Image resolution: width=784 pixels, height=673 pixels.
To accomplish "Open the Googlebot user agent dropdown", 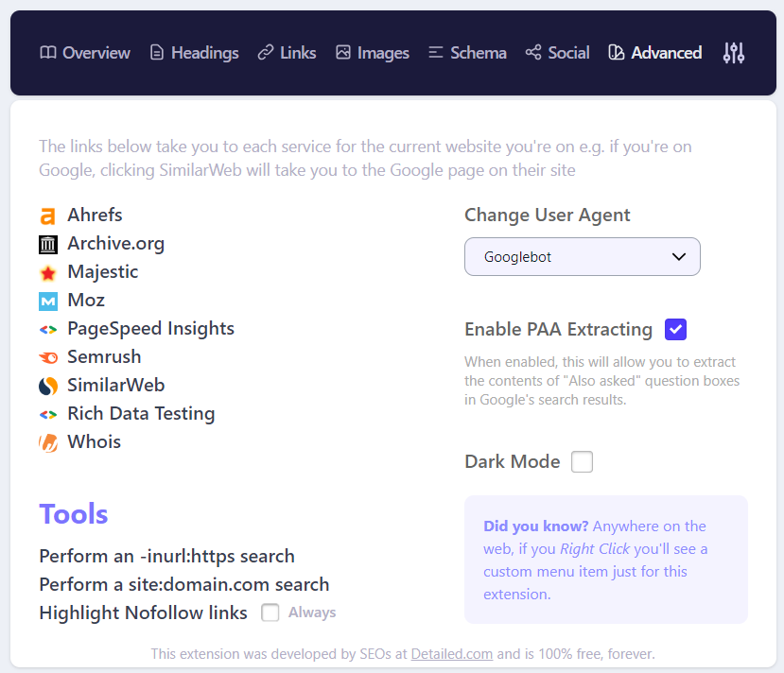I will click(582, 257).
